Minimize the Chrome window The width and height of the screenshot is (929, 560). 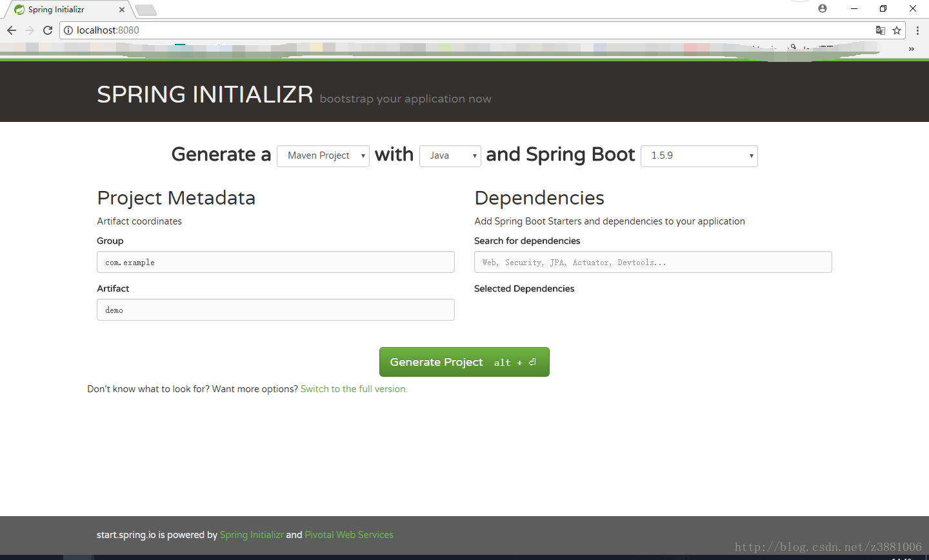point(854,8)
